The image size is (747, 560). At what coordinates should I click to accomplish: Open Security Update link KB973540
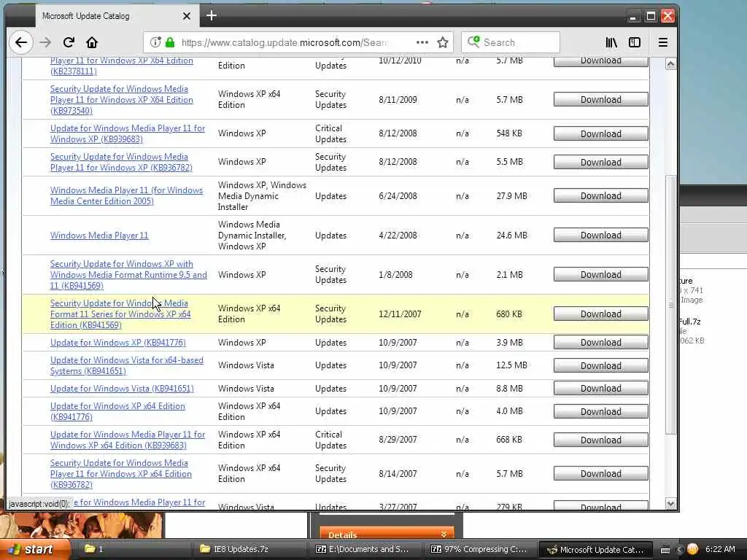tap(122, 99)
